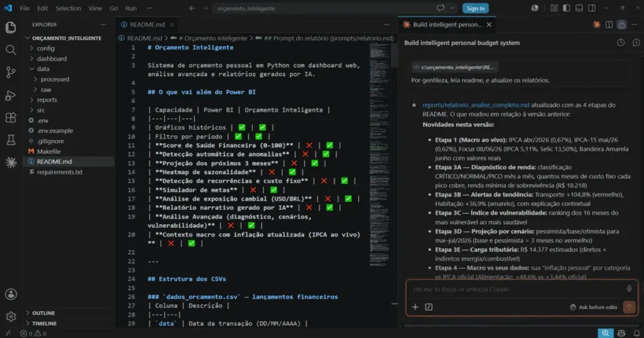Click the Copilot icon in status bar
Viewport: 644px width, 338px height.
621,334
